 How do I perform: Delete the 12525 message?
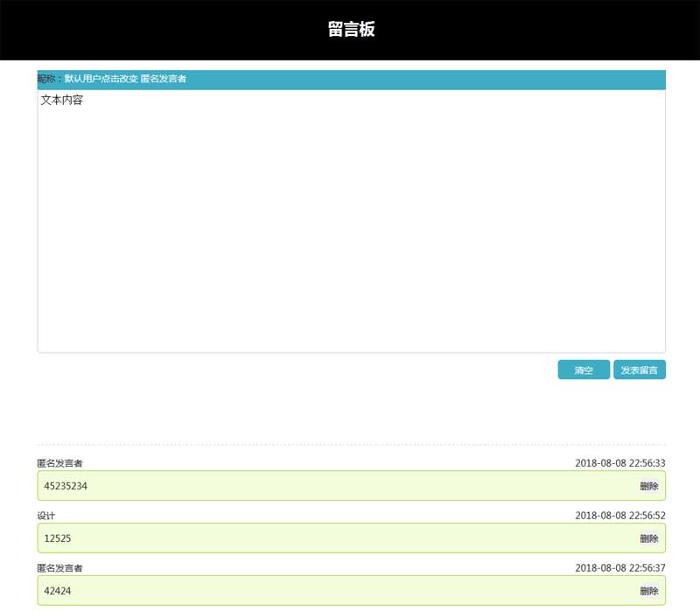pos(649,538)
